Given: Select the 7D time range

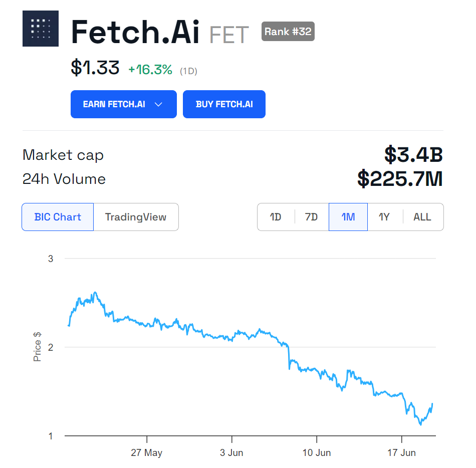Looking at the screenshot, I should pyautogui.click(x=312, y=217).
